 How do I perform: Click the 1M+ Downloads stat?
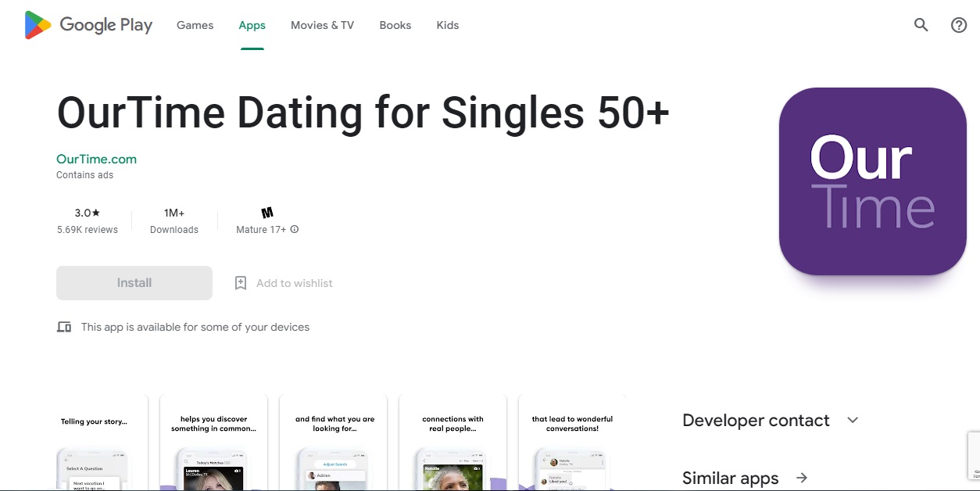[x=174, y=220]
